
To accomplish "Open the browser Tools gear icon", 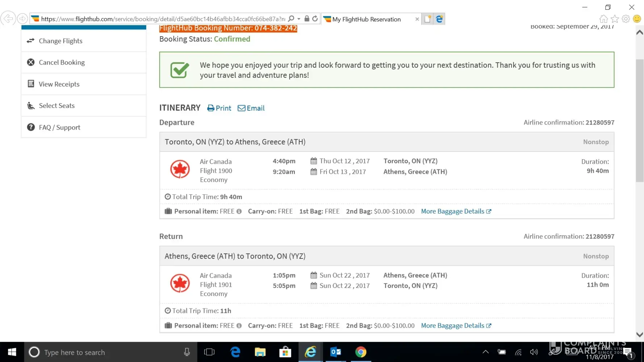I will point(626,19).
